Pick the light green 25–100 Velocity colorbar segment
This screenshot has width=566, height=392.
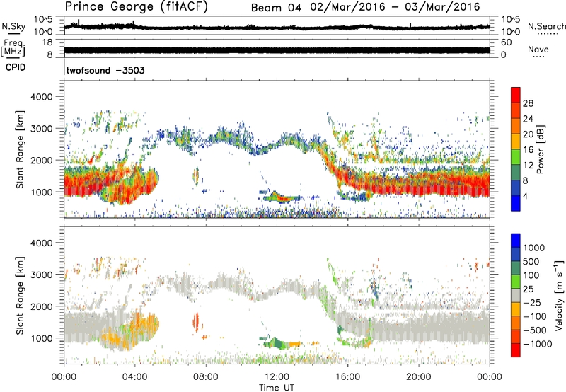point(516,282)
